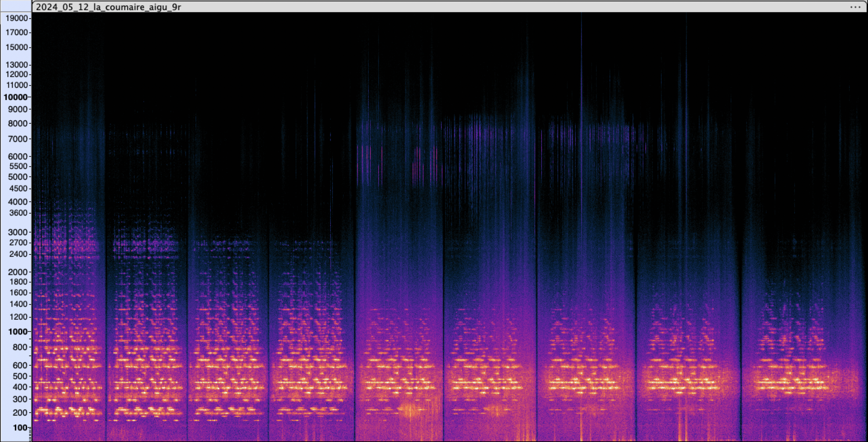The width and height of the screenshot is (868, 442).
Task: Click the 100 Hz label on frequency ruler
Action: (x=20, y=428)
